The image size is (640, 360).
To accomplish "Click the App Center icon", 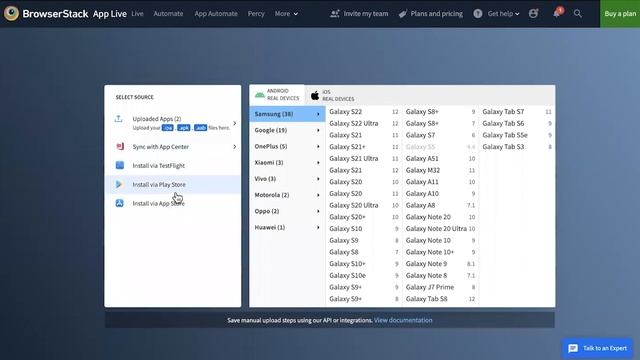I will click(120, 147).
